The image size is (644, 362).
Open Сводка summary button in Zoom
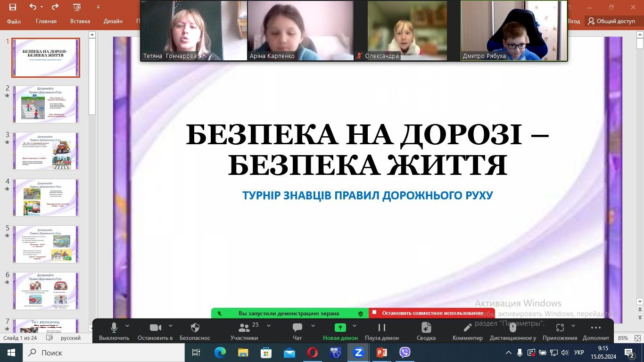click(426, 331)
